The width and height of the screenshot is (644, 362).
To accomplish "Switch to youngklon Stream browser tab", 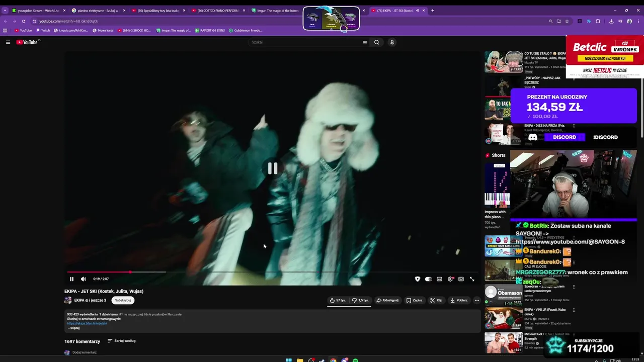I will click(39, 10).
